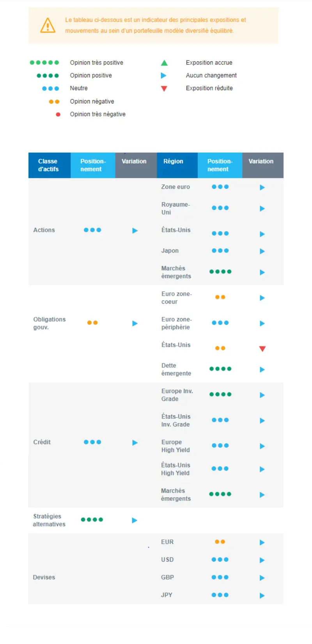
Task: Click the Obligations gouv. row label
Action: click(50, 323)
